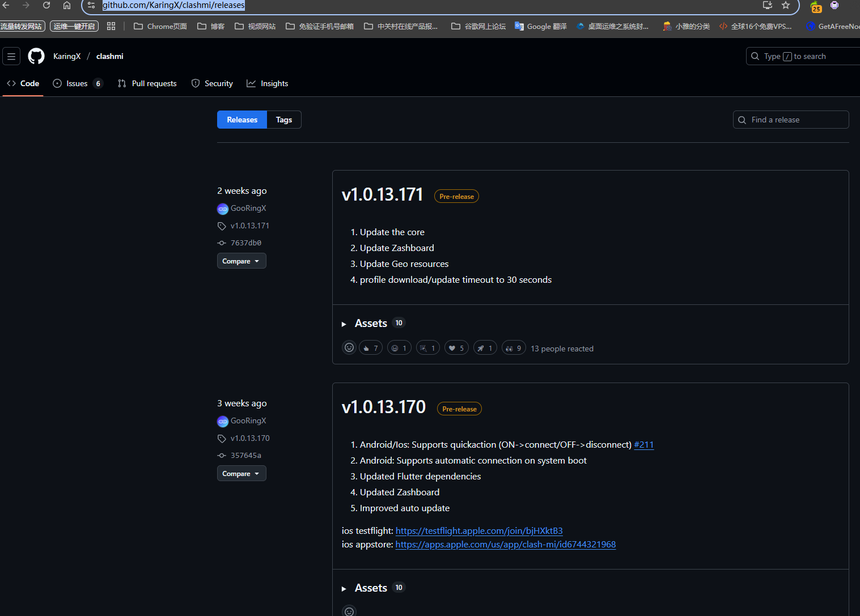Click the rocket reaction on v1.0.13.171

[x=485, y=348]
